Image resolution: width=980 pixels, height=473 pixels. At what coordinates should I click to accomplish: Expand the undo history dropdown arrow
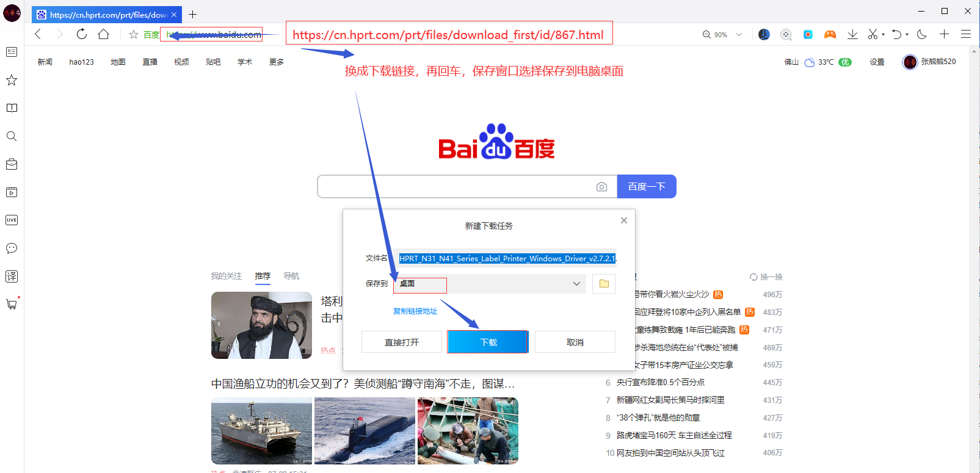click(907, 35)
